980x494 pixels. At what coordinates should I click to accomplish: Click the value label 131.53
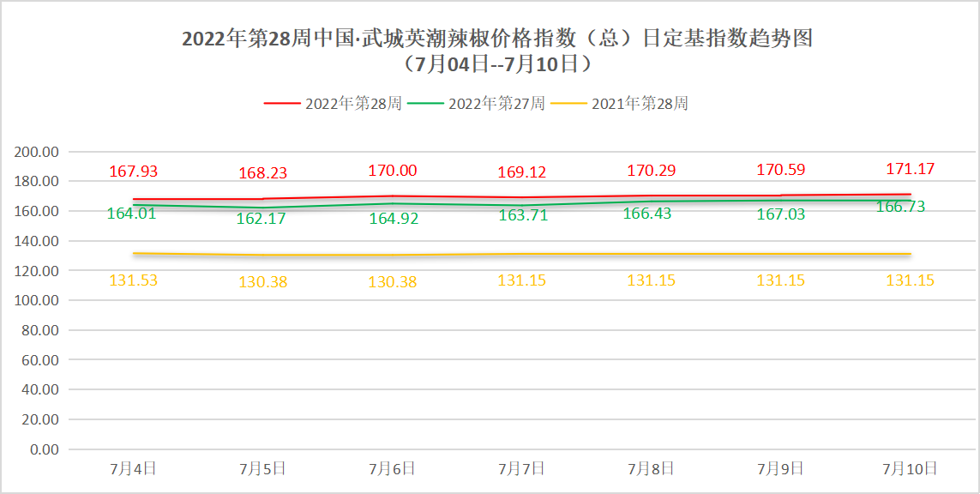tap(133, 279)
